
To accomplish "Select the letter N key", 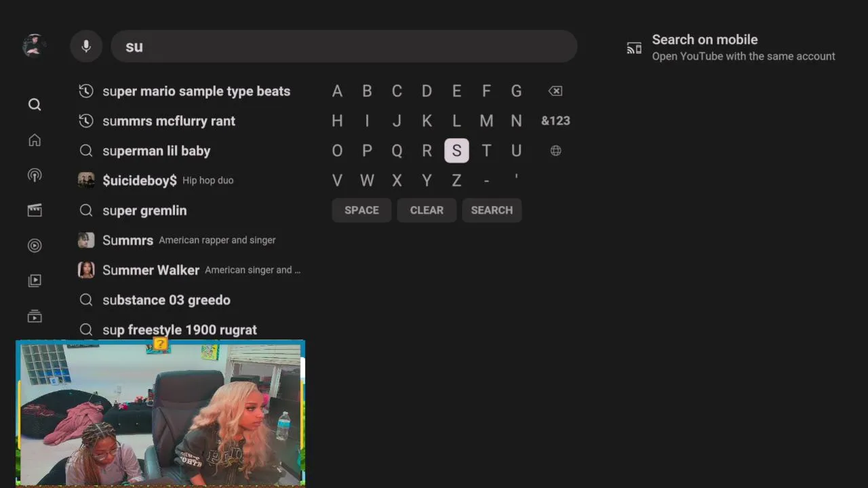I will [x=516, y=121].
